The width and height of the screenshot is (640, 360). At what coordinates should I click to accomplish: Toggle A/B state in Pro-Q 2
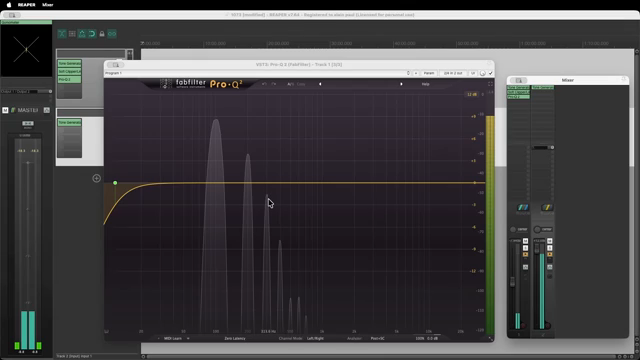coord(290,84)
